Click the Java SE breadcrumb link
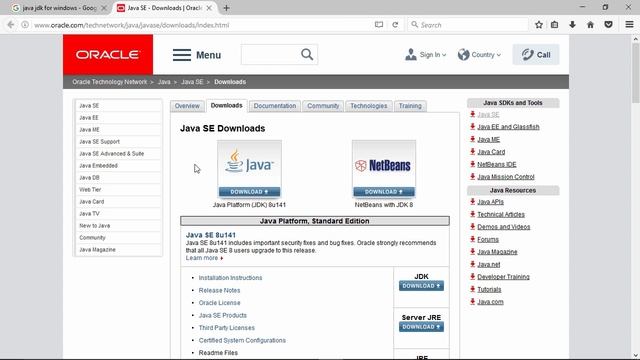The image size is (640, 360). 192,82
